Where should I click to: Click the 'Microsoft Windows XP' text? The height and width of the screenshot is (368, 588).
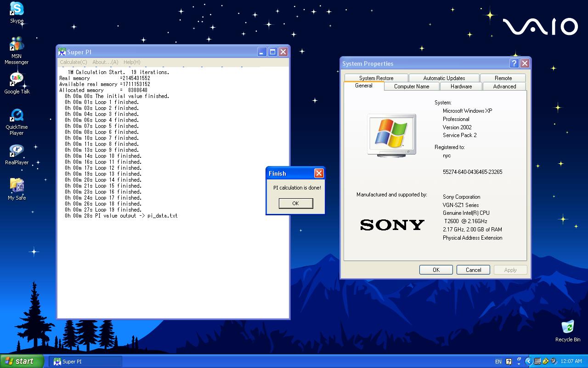[467, 111]
